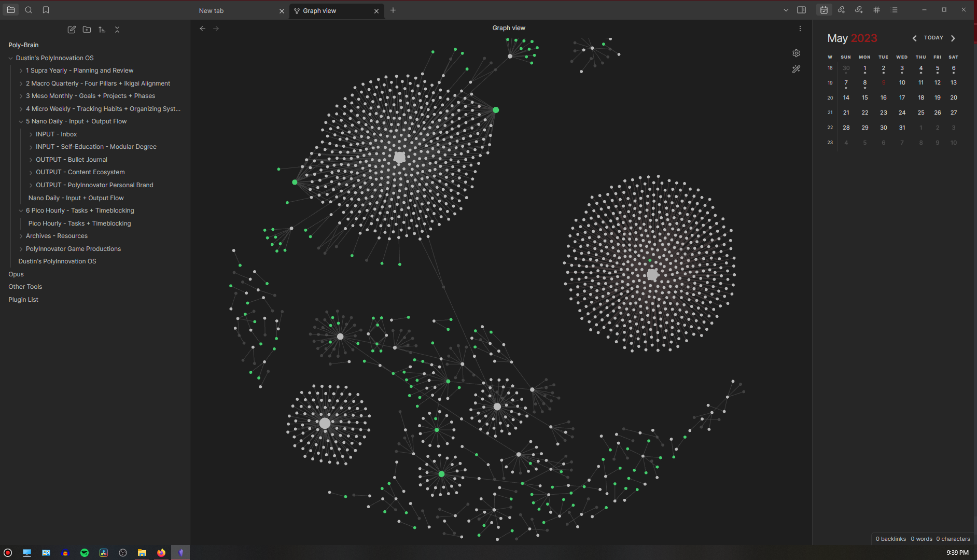Screen dimensions: 977x560
Task: Jump to TODAY in the calendar
Action: tap(933, 38)
